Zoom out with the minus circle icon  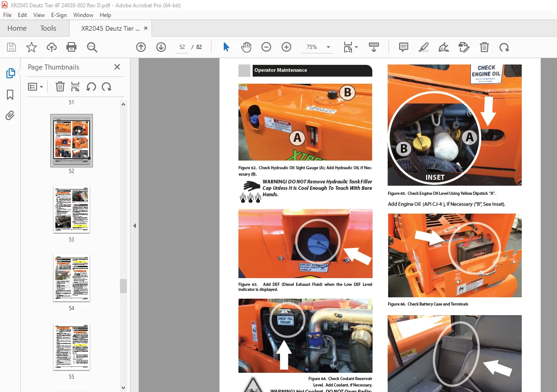tap(266, 47)
